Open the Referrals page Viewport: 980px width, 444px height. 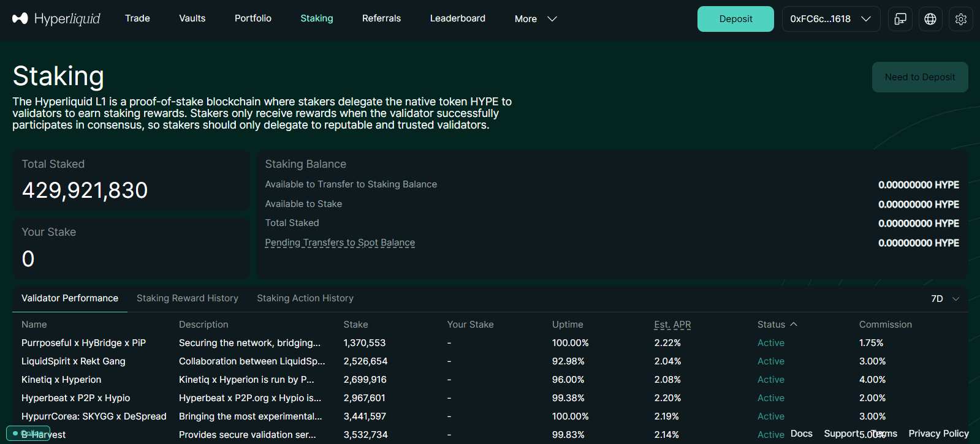[x=381, y=18]
